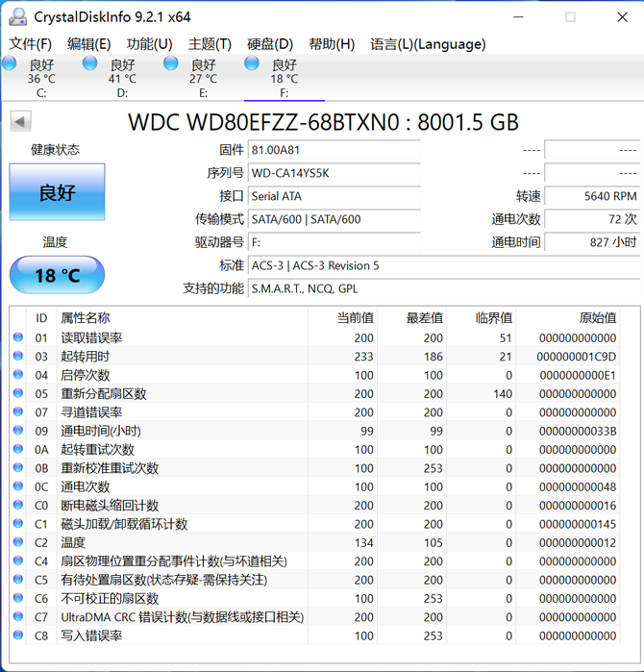Click status dot for C2 温度
644x672 pixels.
coord(18,542)
